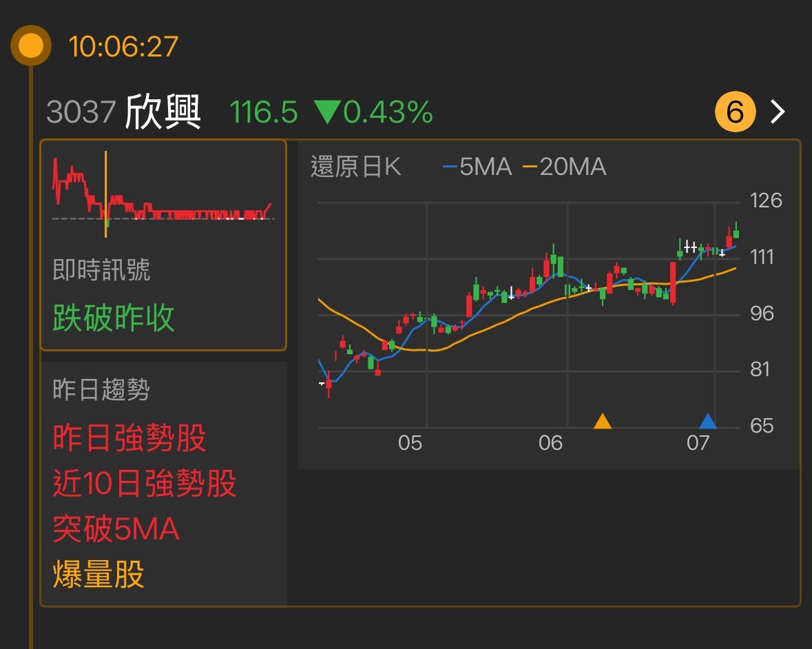This screenshot has width=812, height=649.
Task: Tap the 昨日趨勢 section header
Action: click(101, 390)
